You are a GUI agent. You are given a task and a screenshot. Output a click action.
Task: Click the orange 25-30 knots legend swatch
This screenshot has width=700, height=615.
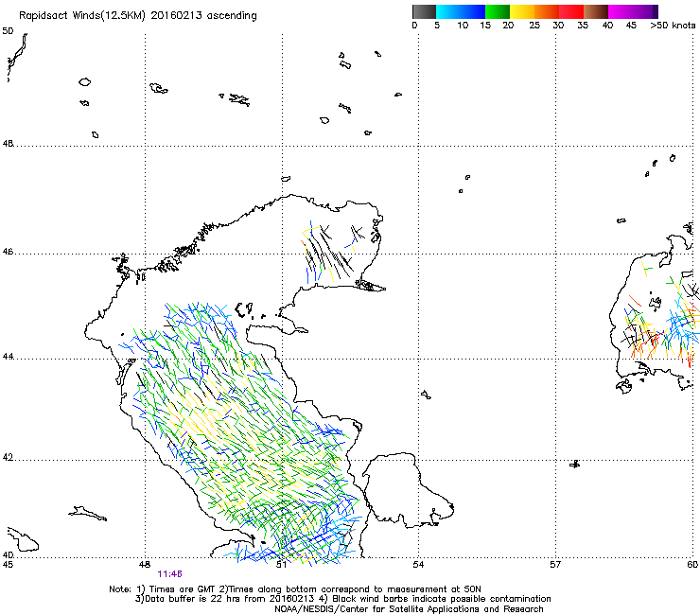pyautogui.click(x=547, y=11)
